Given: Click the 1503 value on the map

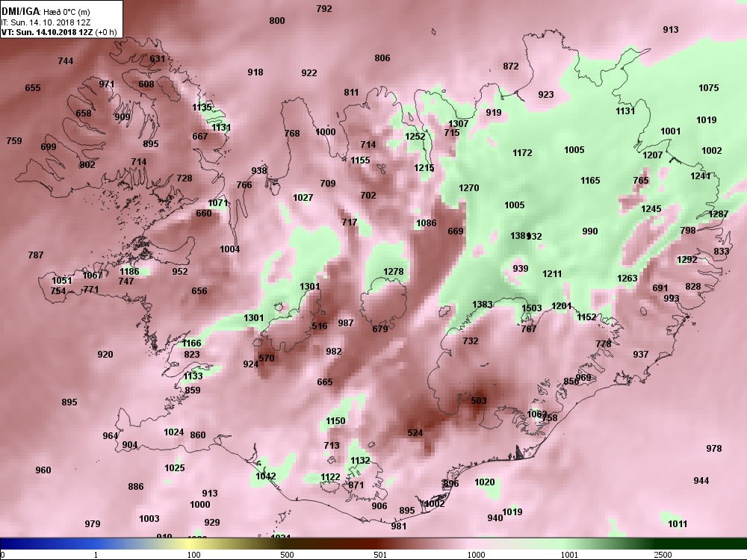Looking at the screenshot, I should [532, 308].
